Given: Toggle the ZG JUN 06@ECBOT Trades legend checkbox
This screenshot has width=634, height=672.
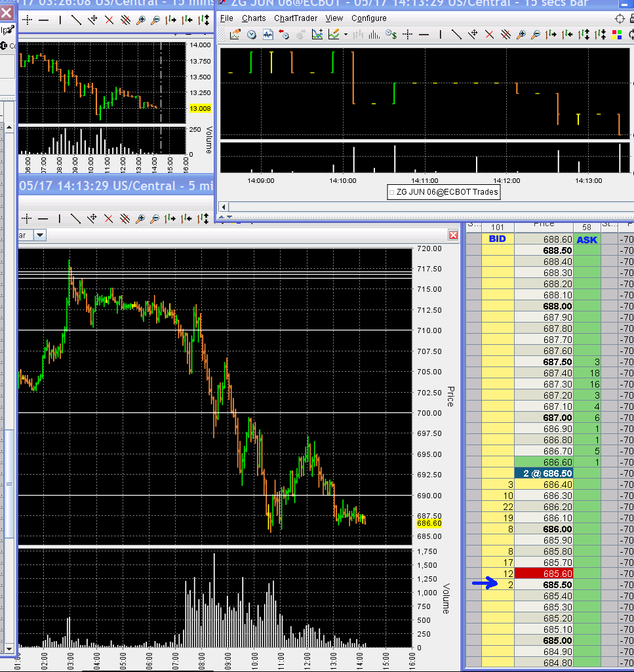Looking at the screenshot, I should pyautogui.click(x=391, y=193).
